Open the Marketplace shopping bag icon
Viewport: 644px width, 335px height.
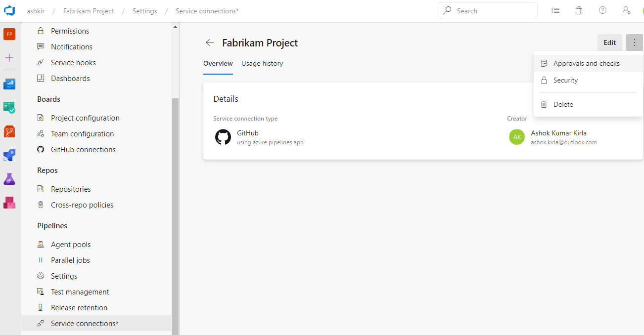click(x=579, y=10)
